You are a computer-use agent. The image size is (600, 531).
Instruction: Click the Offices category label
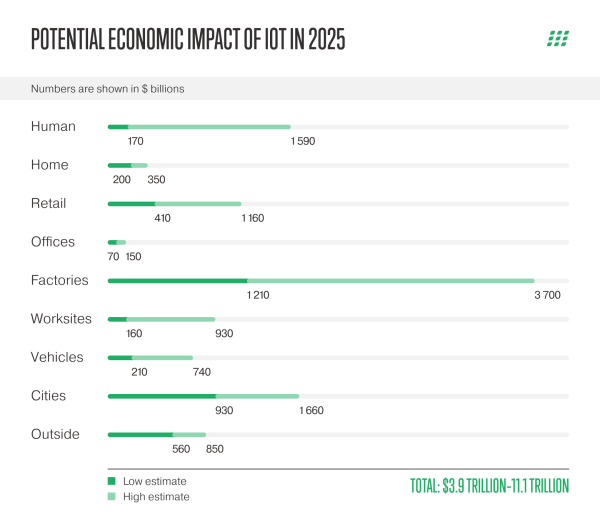click(x=53, y=242)
